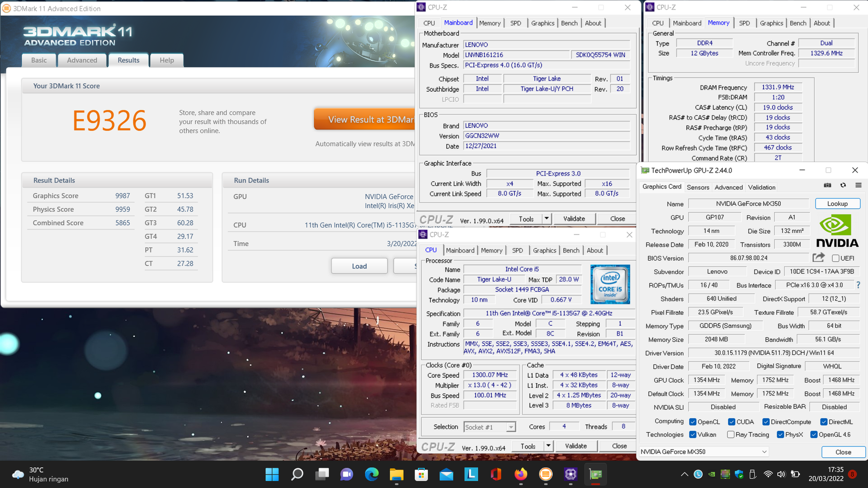Click the Load button in 3DMark 11
The image size is (868, 488).
[x=359, y=266]
